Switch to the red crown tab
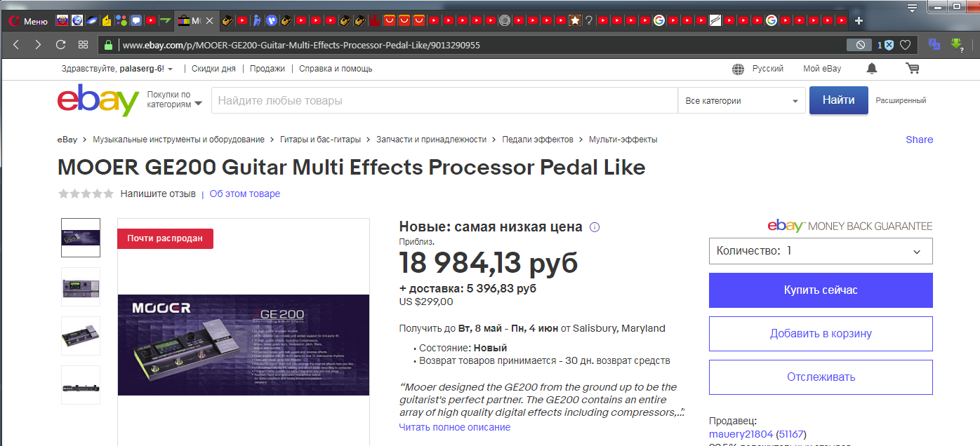980x446 pixels. (x=375, y=21)
